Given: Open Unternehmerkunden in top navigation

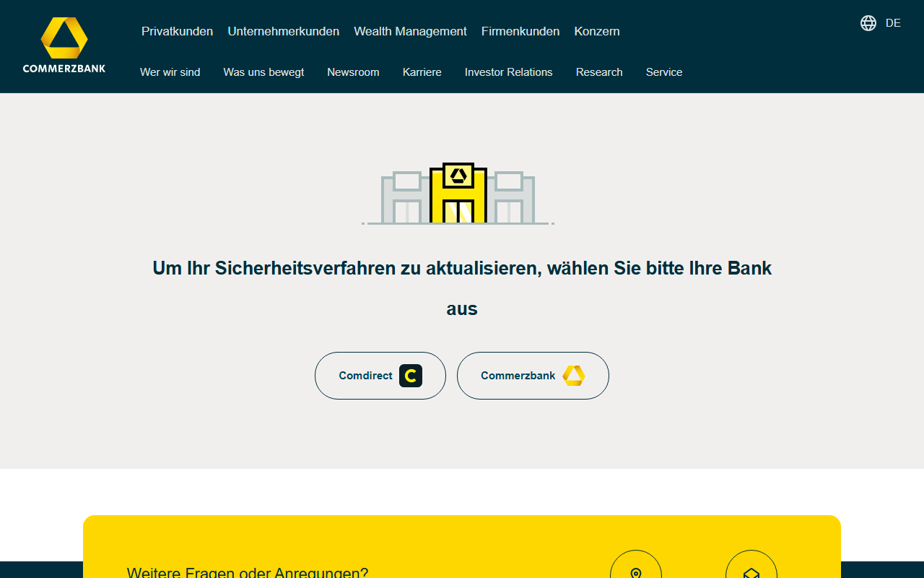Looking at the screenshot, I should (284, 31).
